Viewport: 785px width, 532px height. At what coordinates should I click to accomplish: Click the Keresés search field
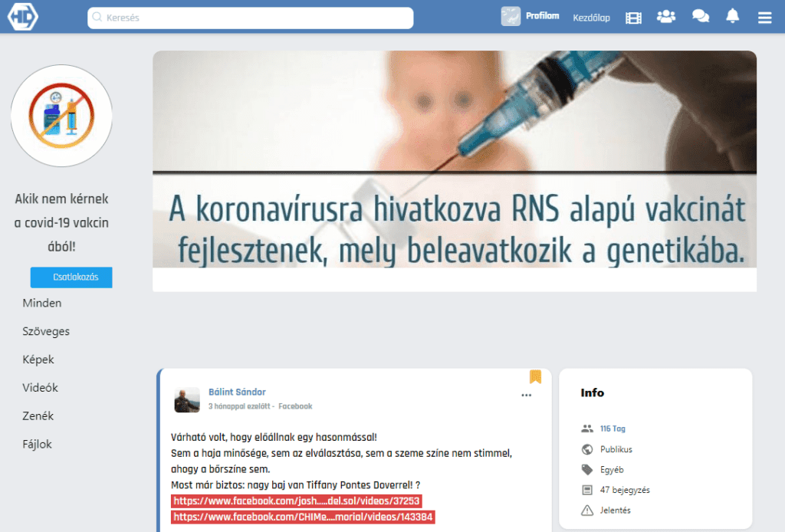[251, 18]
